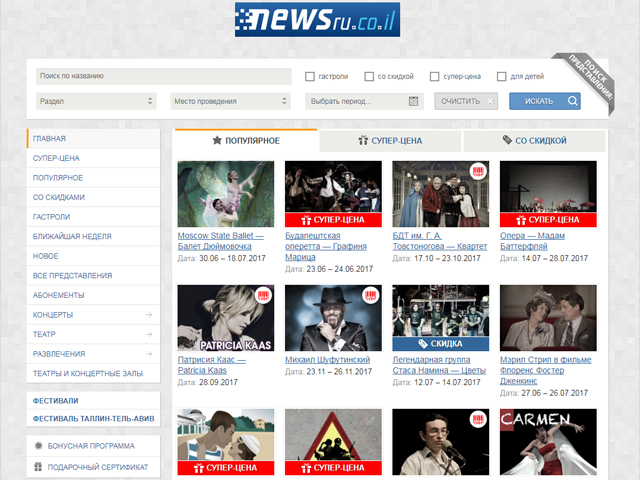Click the gift icon on the СУПЕР-ЦЕНА tab
The width and height of the screenshot is (640, 480).
363,140
